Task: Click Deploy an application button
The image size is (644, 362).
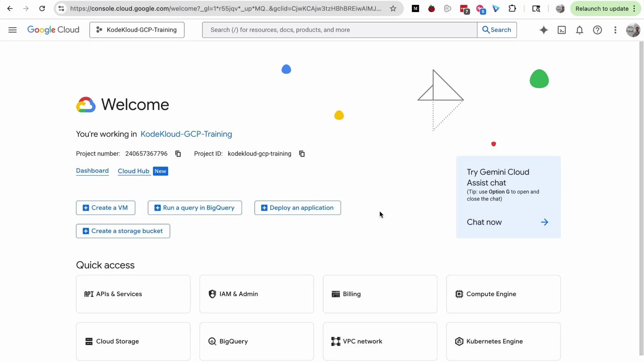Action: coord(298,208)
